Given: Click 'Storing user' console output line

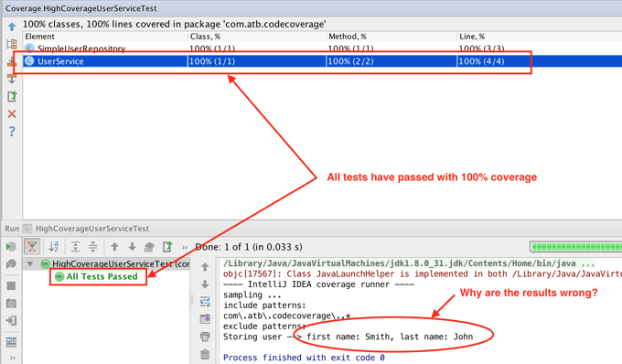Looking at the screenshot, I should coord(348,337).
